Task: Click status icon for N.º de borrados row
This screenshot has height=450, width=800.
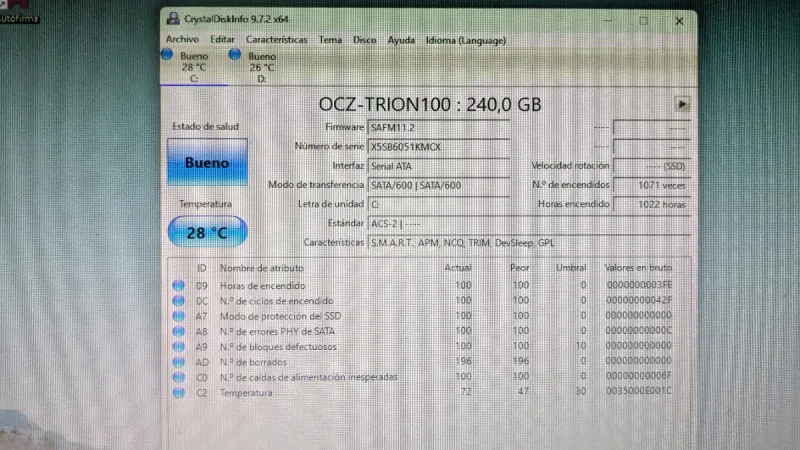Action: (178, 362)
